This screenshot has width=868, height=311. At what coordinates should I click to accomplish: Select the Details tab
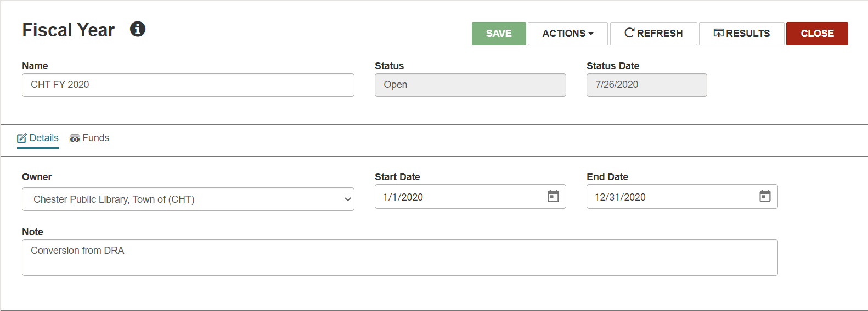[x=38, y=138]
